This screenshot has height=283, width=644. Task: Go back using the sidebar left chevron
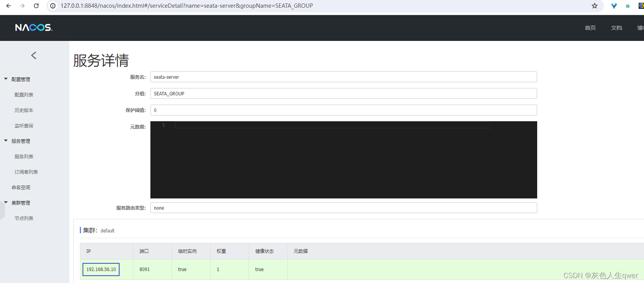pos(34,56)
